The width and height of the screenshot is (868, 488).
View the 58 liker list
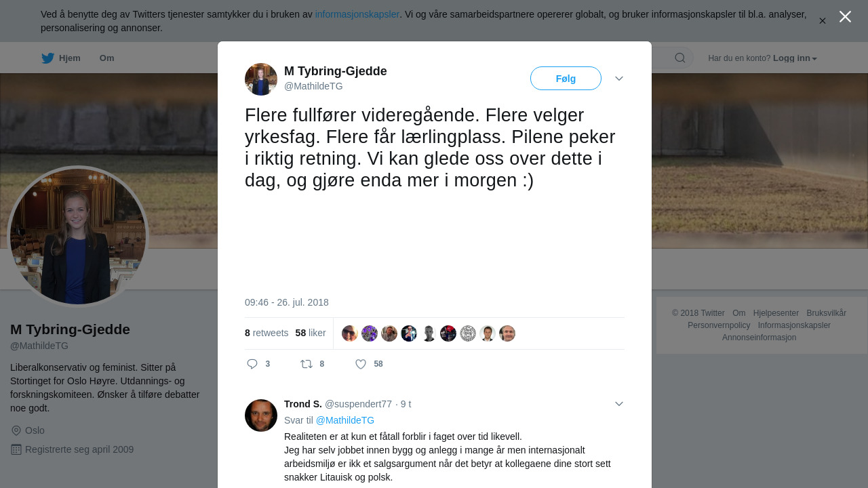pyautogui.click(x=311, y=333)
